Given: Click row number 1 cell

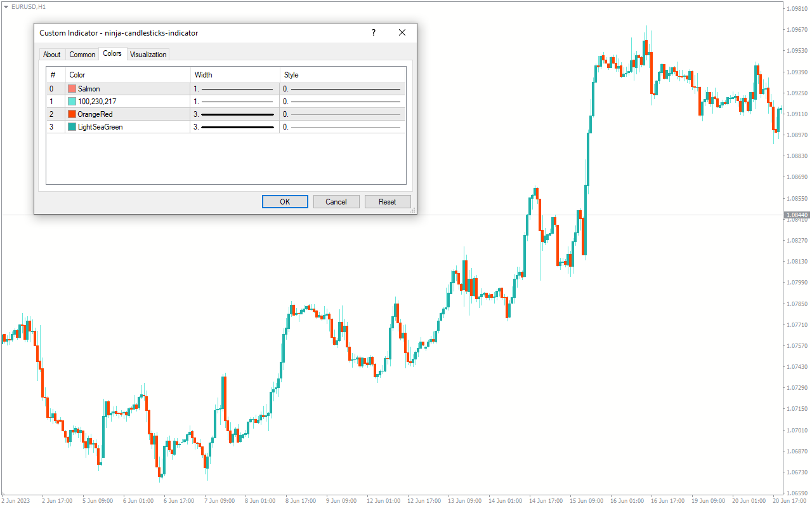Looking at the screenshot, I should (x=56, y=102).
